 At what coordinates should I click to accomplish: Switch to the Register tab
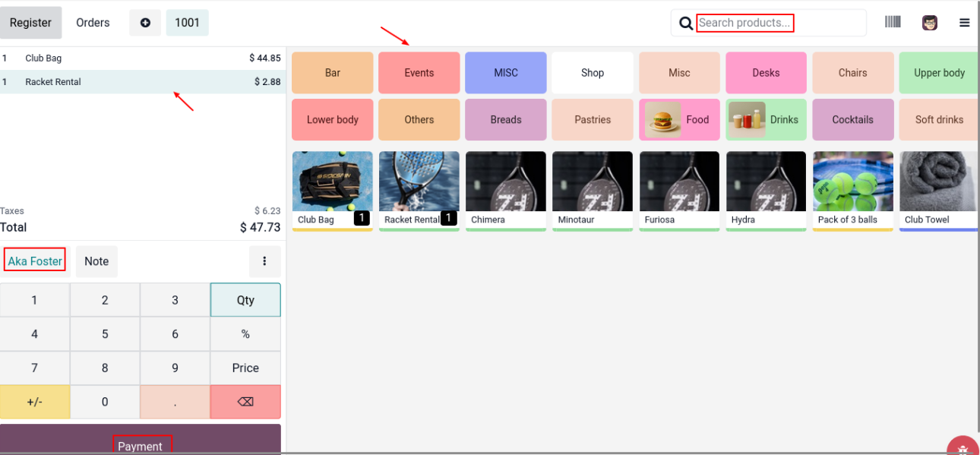click(30, 23)
